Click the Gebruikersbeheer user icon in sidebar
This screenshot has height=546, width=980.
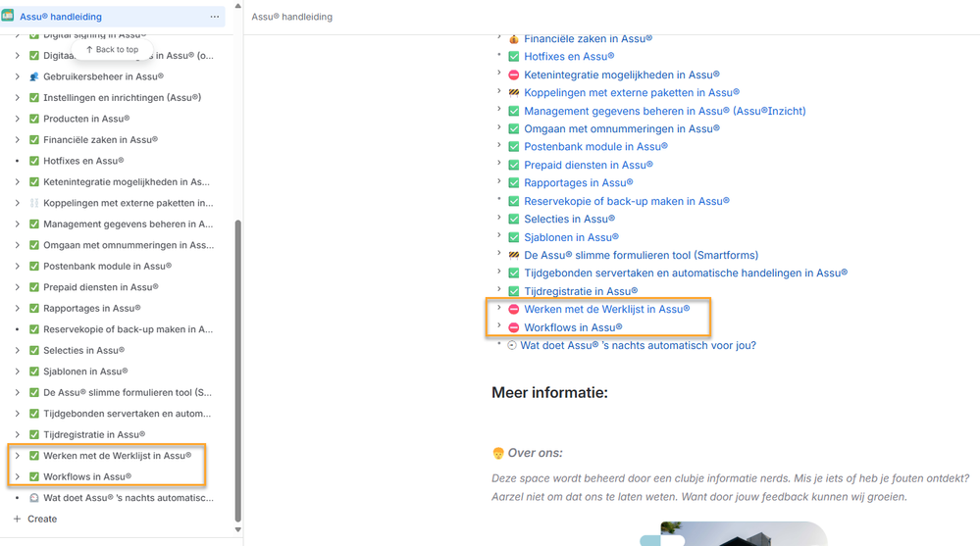coord(34,76)
